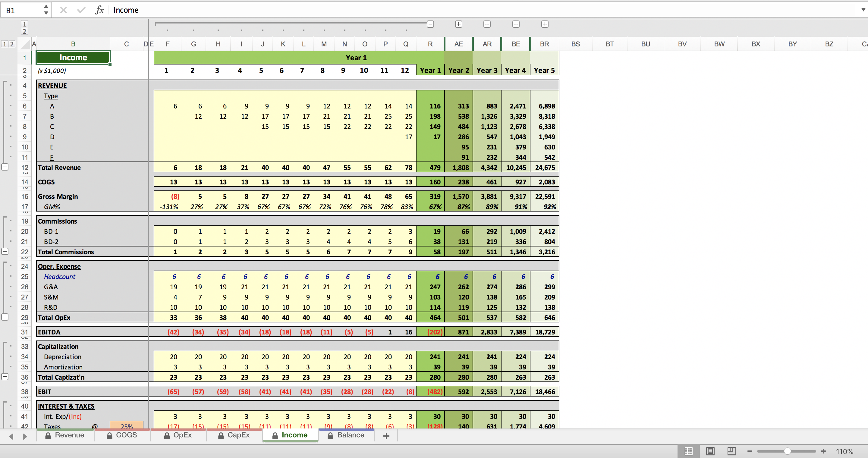Switch to the COGS sheet tab
The image size is (868, 458).
tap(122, 435)
